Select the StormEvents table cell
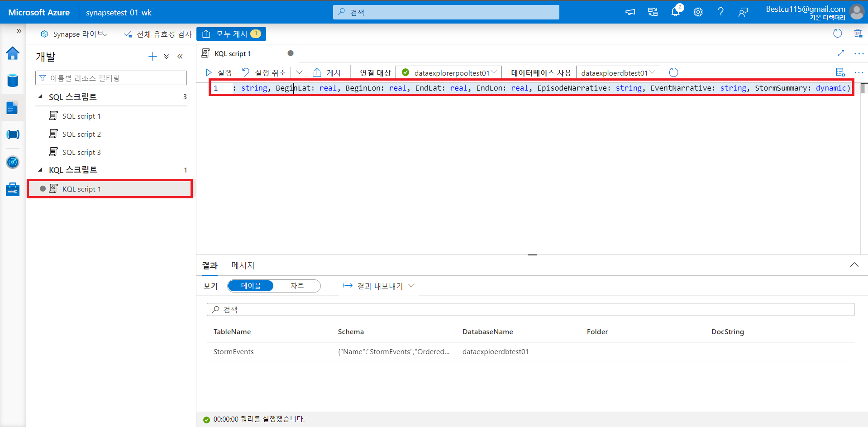Viewport: 868px width, 427px height. tap(234, 351)
